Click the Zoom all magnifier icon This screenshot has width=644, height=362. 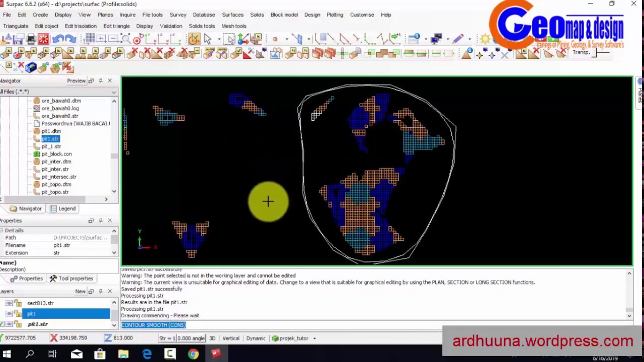pyautogui.click(x=125, y=39)
